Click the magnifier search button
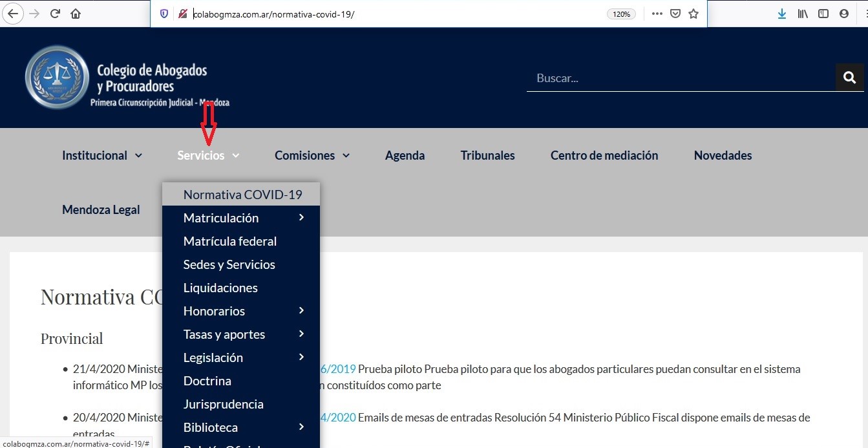 [849, 78]
